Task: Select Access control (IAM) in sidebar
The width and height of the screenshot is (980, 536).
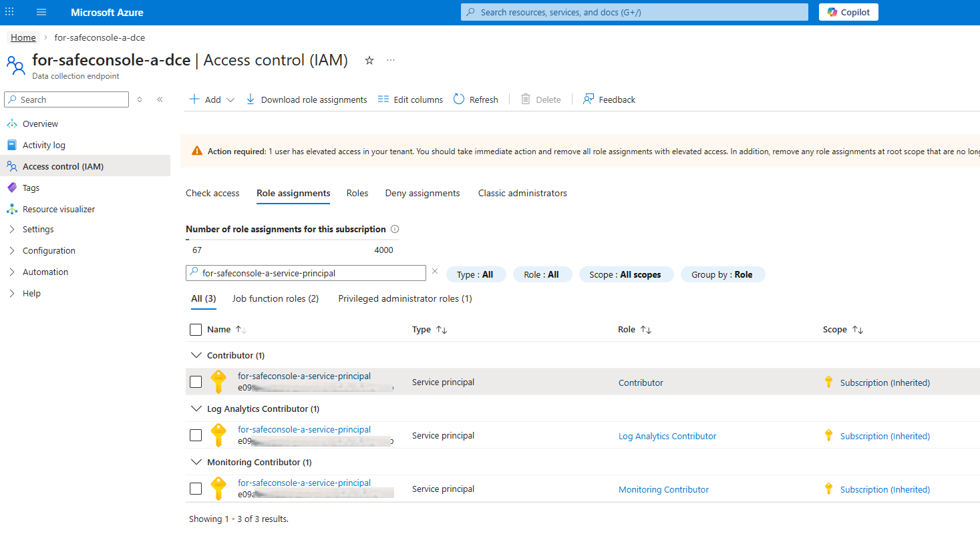Action: [86, 166]
